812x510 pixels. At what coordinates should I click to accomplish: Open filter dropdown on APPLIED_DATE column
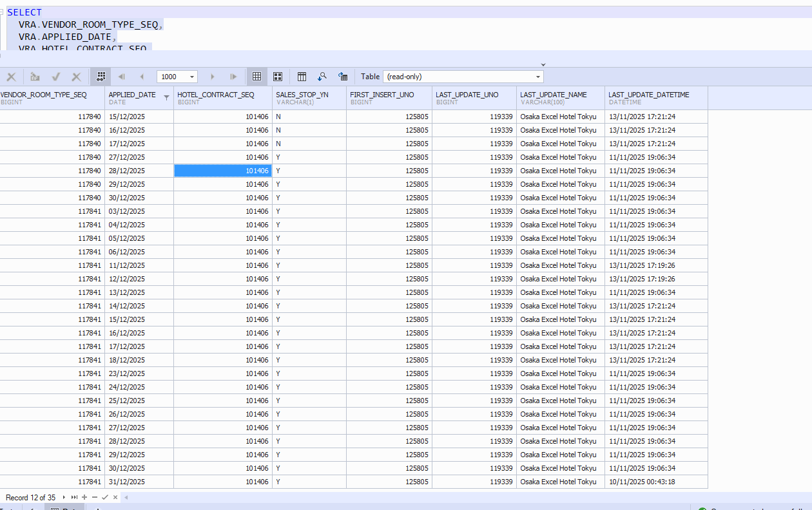[x=167, y=98]
